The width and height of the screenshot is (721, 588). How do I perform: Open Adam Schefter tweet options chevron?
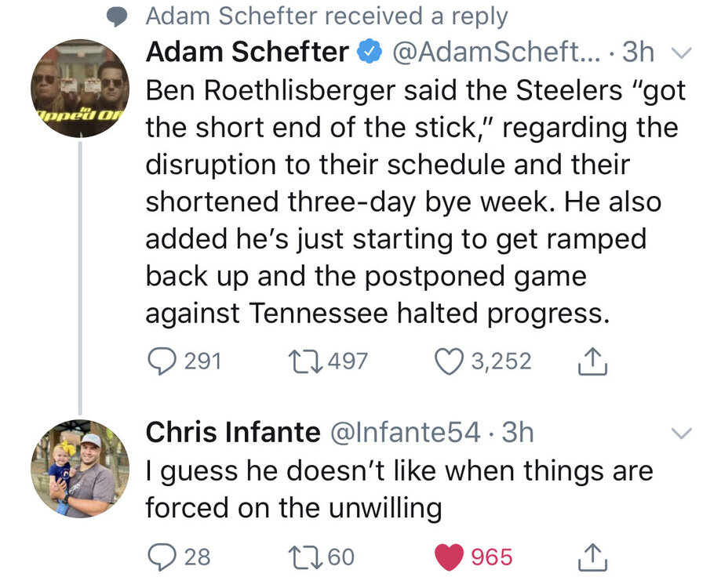coord(680,54)
